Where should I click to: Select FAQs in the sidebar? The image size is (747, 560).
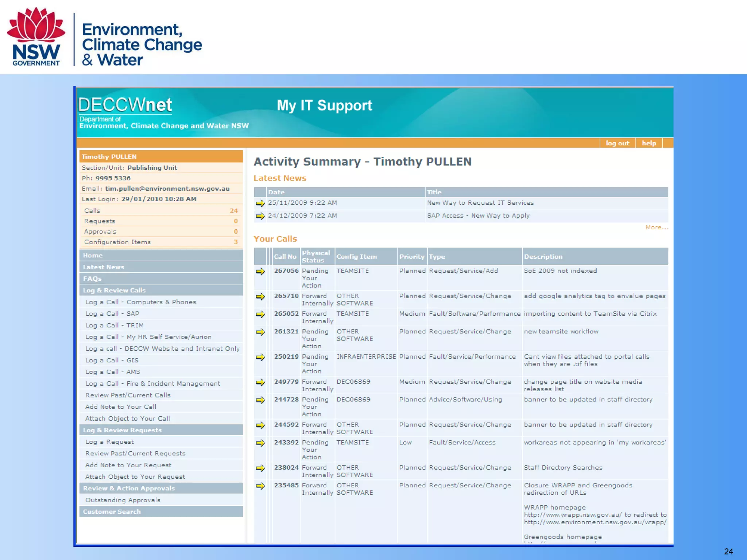click(92, 279)
